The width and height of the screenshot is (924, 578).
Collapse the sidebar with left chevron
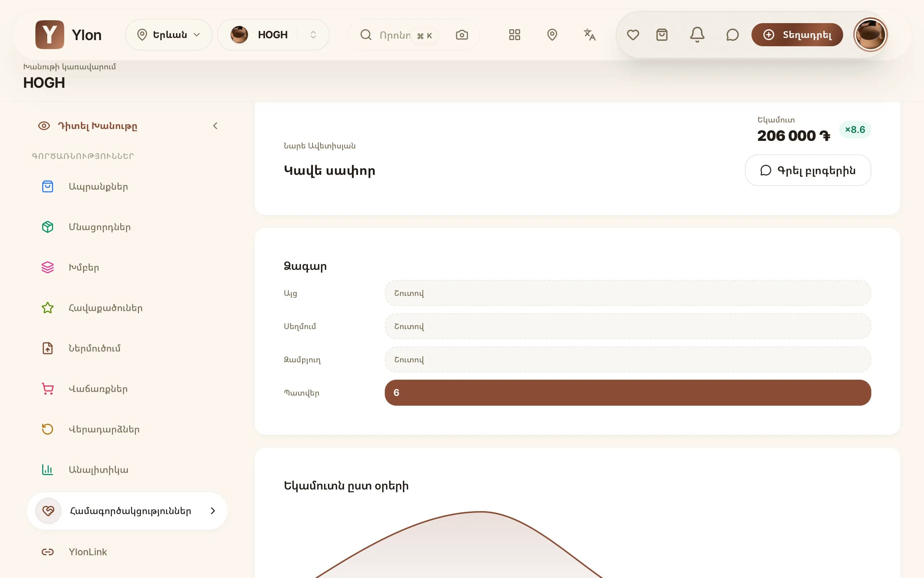tap(215, 126)
